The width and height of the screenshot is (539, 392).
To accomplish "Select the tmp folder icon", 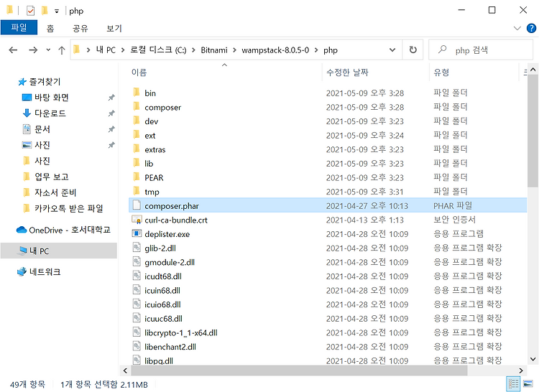I will point(137,191).
